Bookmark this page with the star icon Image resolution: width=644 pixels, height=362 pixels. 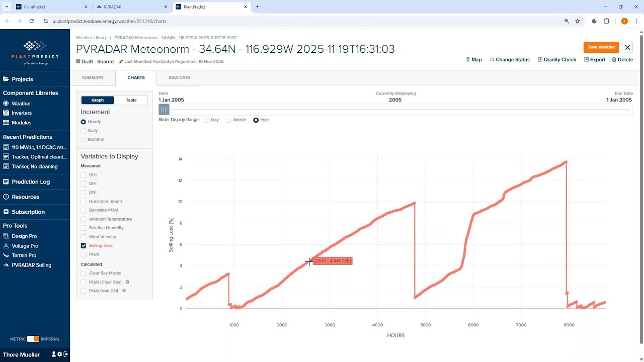click(578, 21)
